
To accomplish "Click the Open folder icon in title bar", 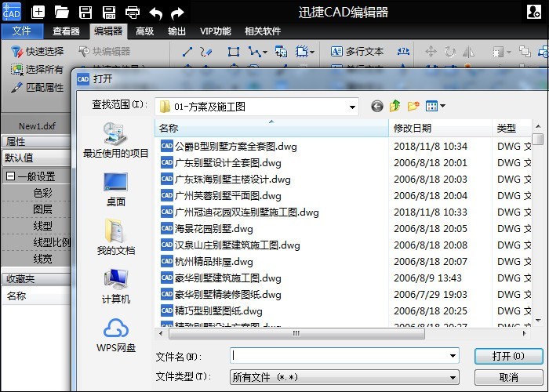I will click(x=62, y=13).
